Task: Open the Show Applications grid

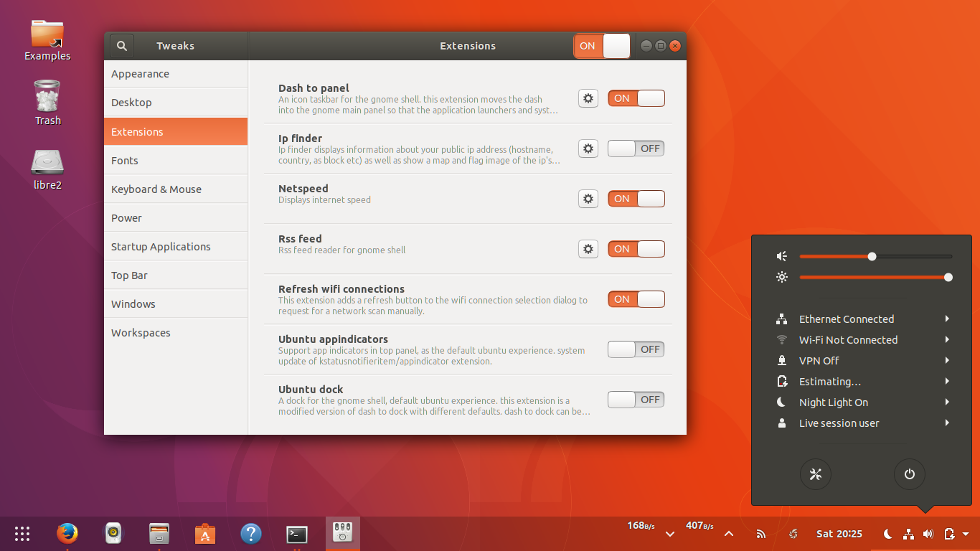Action: 22,534
